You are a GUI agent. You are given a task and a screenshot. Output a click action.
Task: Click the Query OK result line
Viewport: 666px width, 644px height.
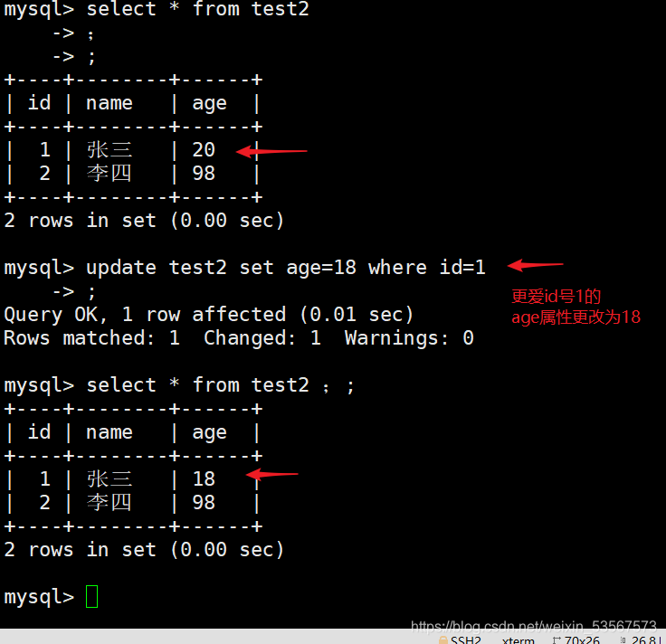click(x=208, y=315)
